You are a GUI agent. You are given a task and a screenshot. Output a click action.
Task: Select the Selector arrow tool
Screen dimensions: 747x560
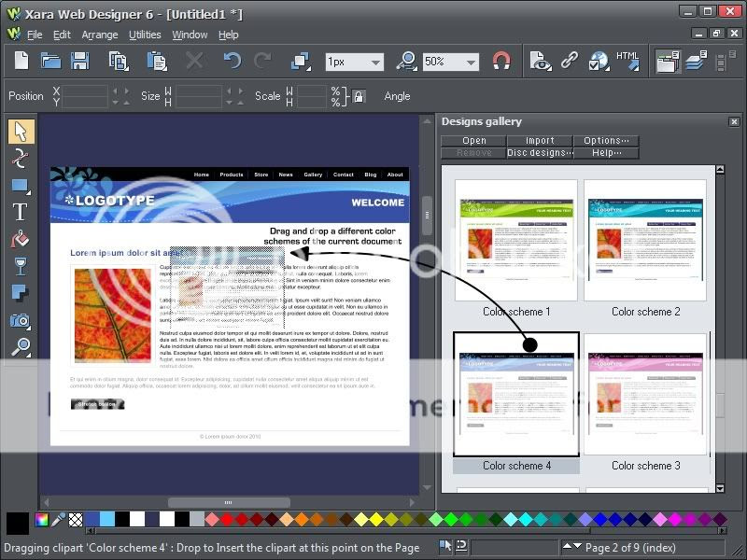click(x=21, y=132)
